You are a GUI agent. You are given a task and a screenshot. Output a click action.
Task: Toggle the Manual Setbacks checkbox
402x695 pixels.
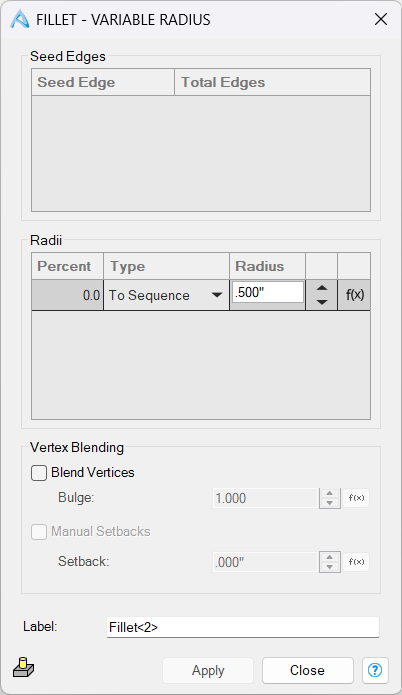pyautogui.click(x=39, y=531)
